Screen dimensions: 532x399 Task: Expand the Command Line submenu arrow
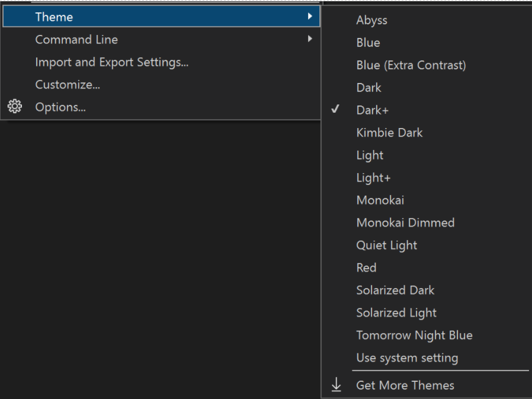(x=310, y=39)
